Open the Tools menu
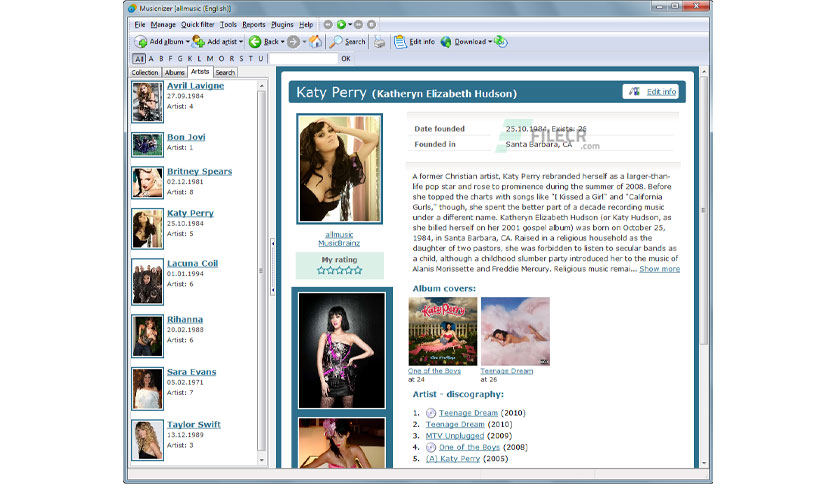This screenshot has width=836, height=484. click(x=228, y=25)
